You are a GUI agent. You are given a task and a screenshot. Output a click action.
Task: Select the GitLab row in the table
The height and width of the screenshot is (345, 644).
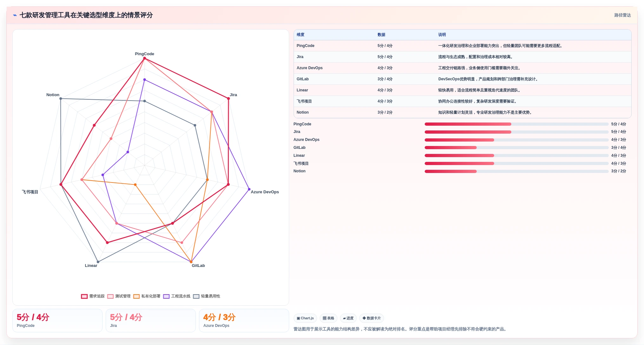click(x=462, y=79)
